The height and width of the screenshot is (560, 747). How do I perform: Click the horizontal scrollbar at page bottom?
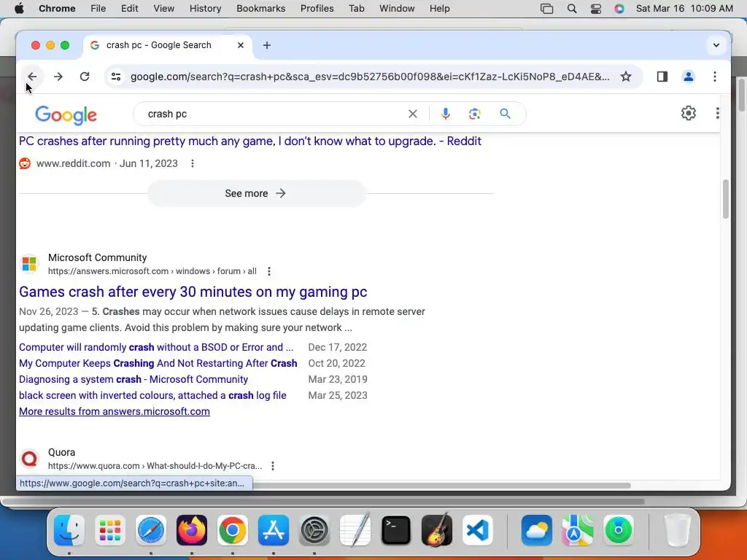pyautogui.click(x=442, y=486)
